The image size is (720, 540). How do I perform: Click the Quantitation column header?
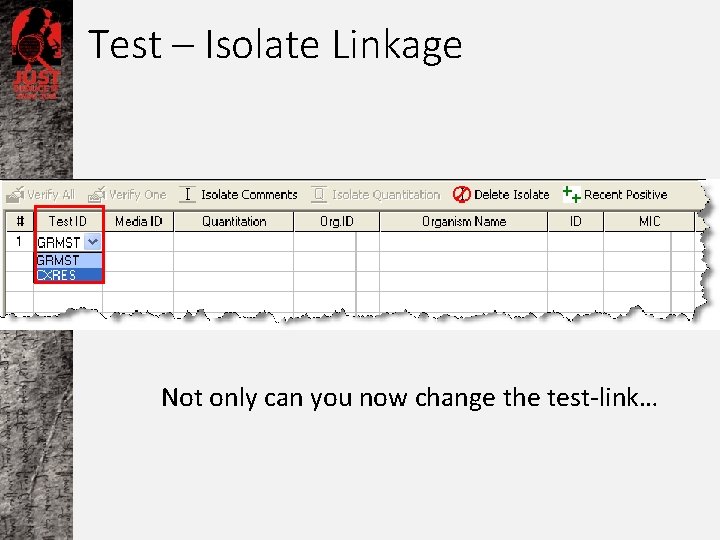(234, 221)
